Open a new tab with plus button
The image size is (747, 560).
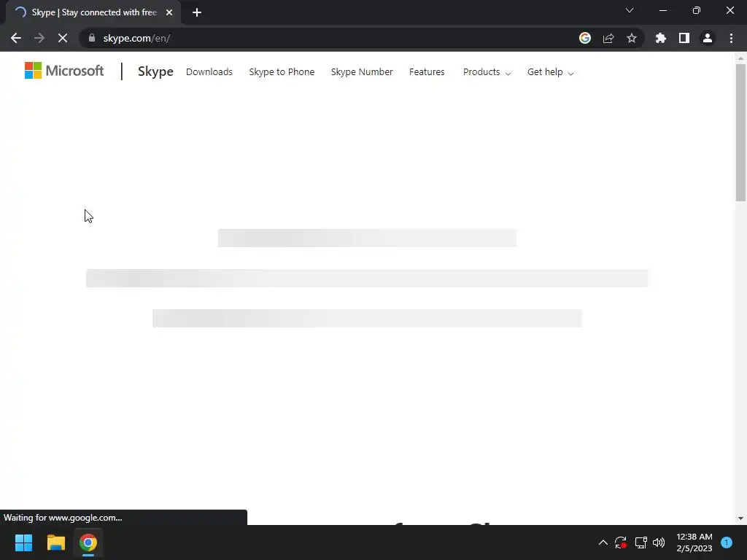pyautogui.click(x=197, y=12)
